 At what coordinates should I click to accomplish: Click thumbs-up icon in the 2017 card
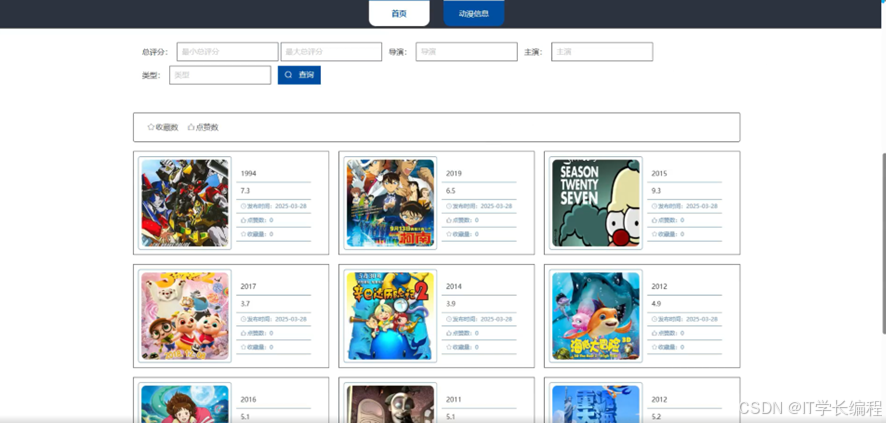[244, 333]
